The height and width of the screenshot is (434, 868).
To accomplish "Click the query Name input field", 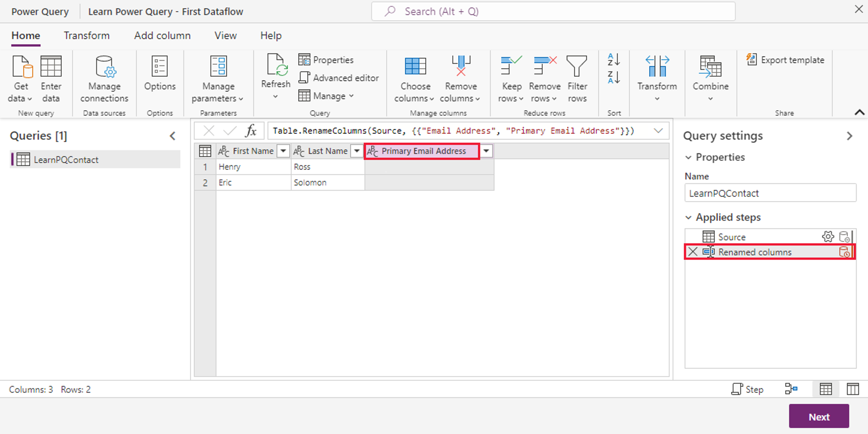I will click(770, 193).
